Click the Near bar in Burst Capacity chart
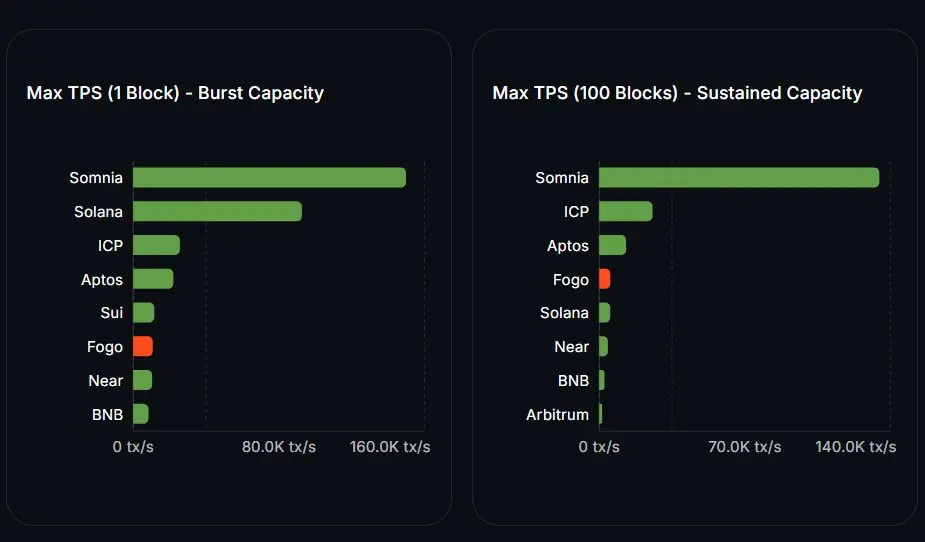 tap(142, 380)
